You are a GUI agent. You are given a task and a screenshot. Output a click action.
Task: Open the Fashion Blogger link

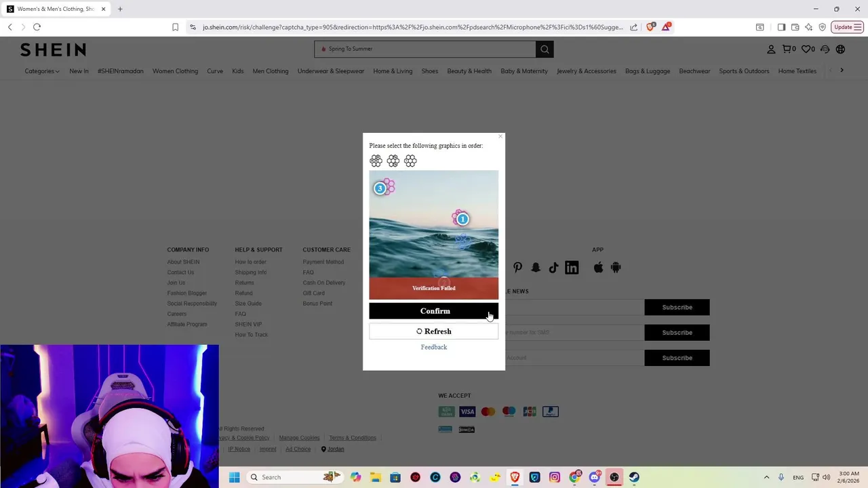(187, 293)
